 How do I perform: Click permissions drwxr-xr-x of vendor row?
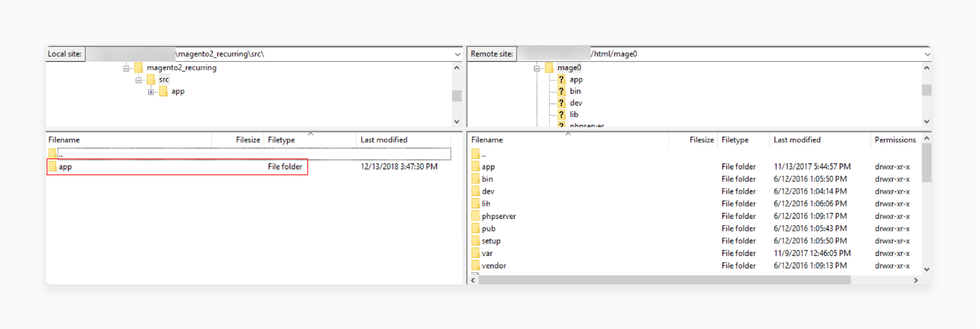click(x=892, y=265)
